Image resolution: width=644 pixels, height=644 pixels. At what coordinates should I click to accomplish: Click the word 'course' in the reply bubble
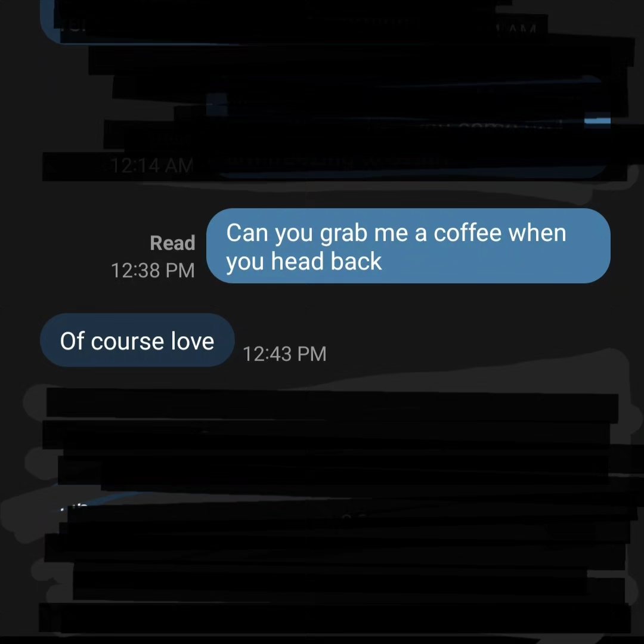[x=128, y=342]
